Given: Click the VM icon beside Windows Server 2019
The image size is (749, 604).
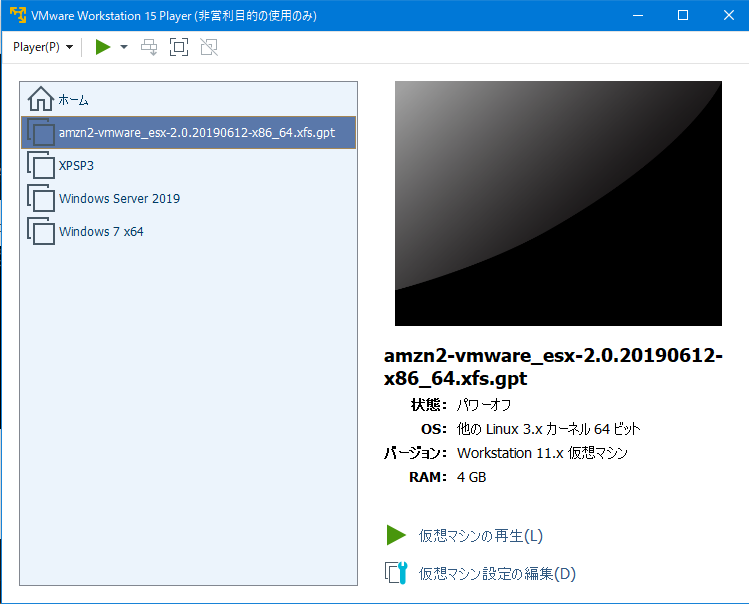Looking at the screenshot, I should (41, 198).
